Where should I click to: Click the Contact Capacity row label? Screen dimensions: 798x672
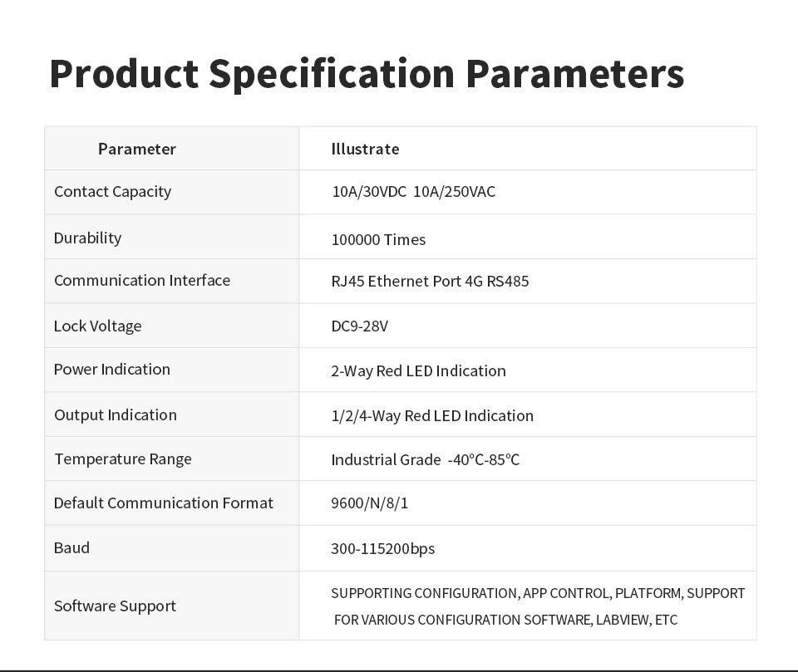pyautogui.click(x=112, y=192)
